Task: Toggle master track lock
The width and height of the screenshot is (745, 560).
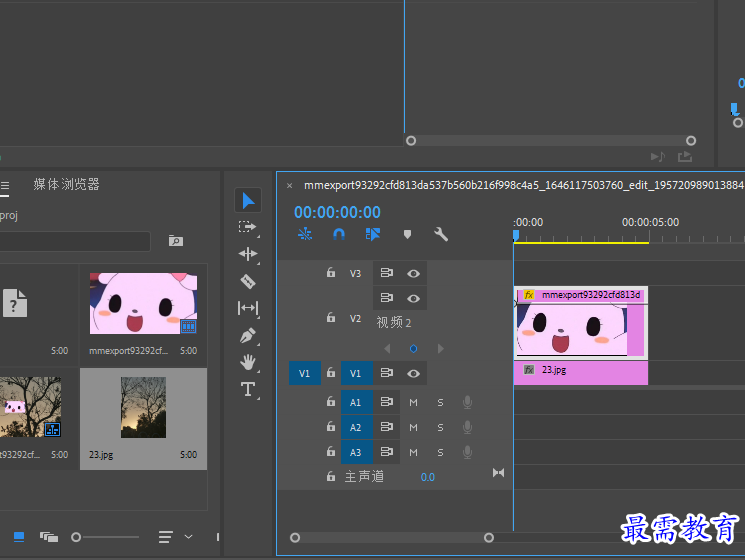Action: [x=331, y=476]
